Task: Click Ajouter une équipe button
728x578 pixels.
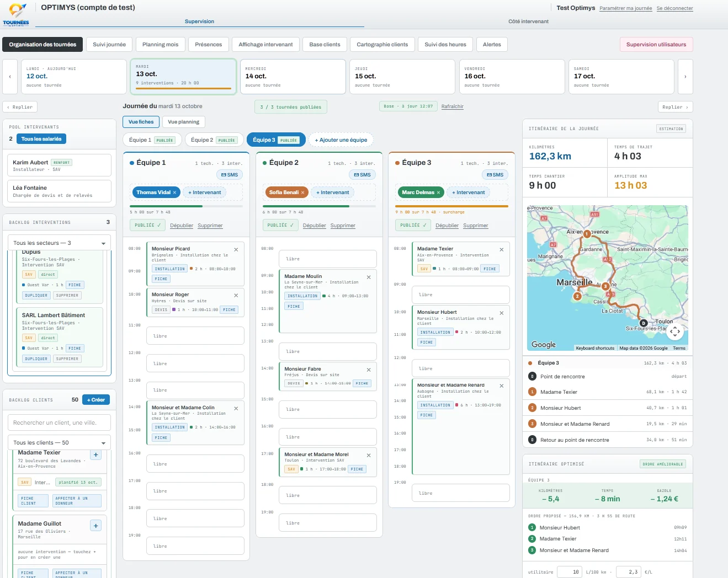Action: click(x=341, y=140)
